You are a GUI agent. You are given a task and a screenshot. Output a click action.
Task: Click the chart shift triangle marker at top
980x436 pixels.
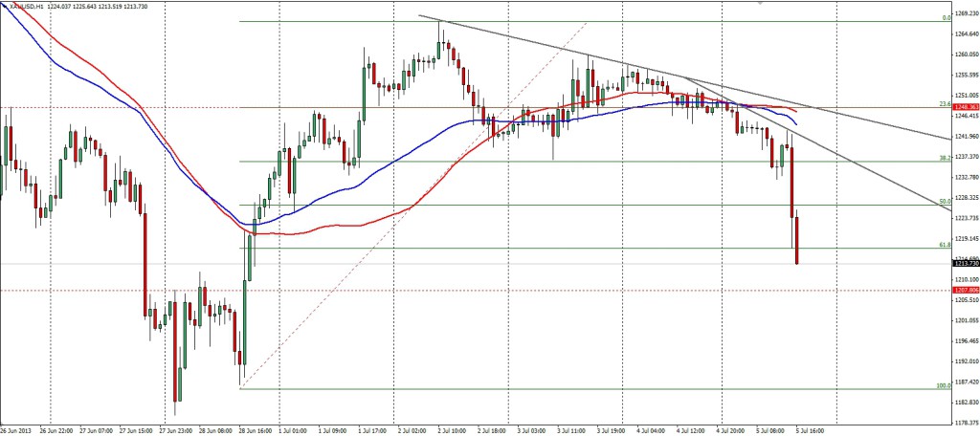pos(762,4)
